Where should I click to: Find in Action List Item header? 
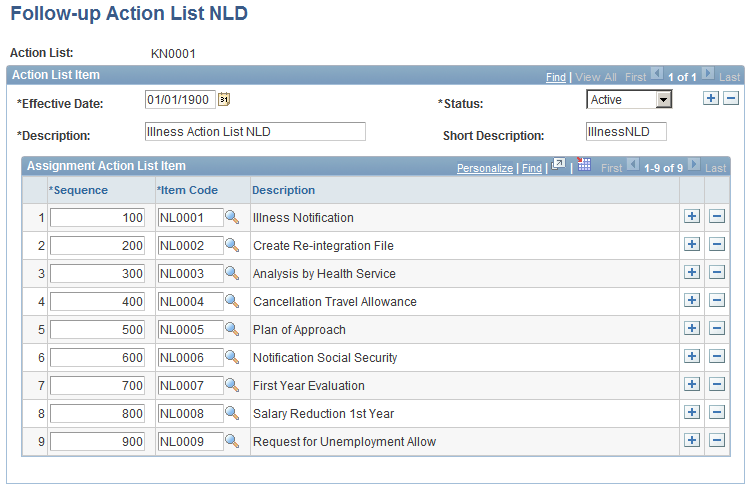pyautogui.click(x=555, y=77)
